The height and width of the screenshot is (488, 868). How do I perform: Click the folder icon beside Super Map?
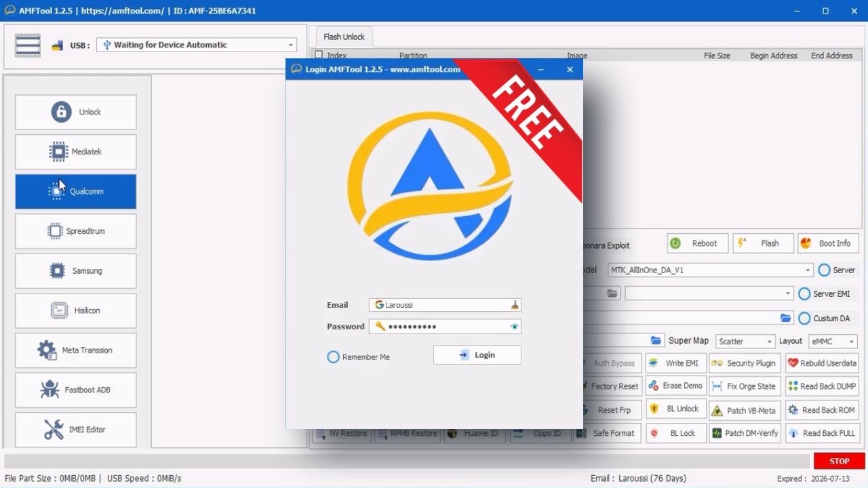[656, 341]
